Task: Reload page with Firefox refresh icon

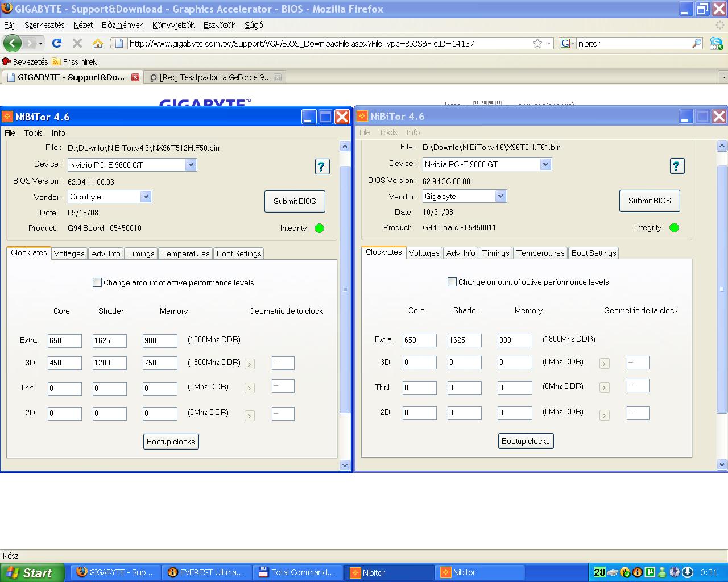Action: (56, 43)
